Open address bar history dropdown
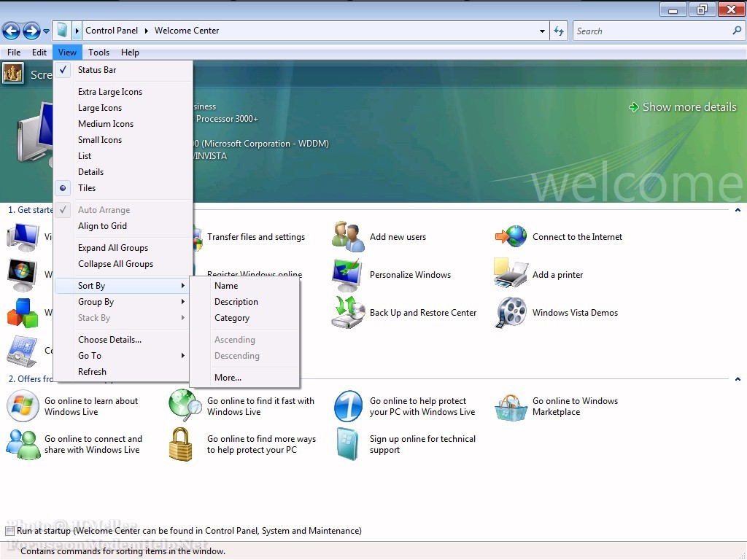The image size is (747, 560). [542, 31]
